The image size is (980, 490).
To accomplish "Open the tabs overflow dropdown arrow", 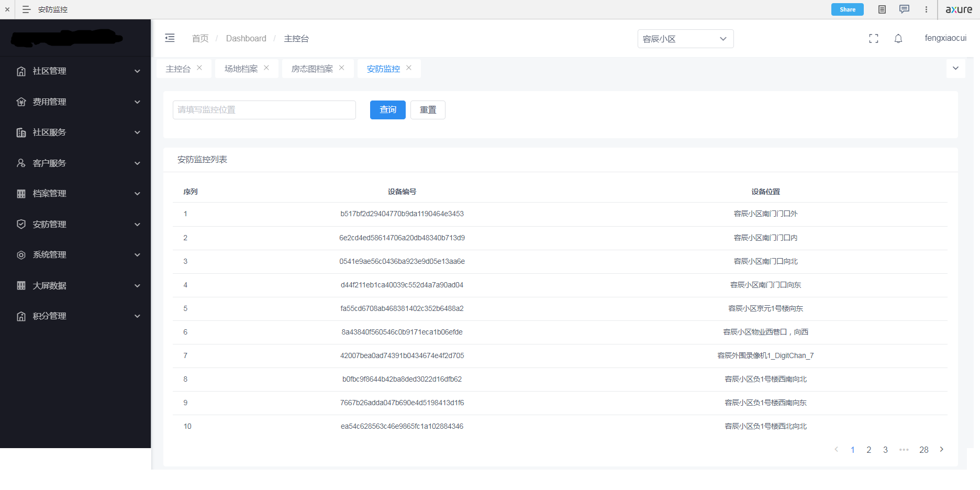I will 955,68.
